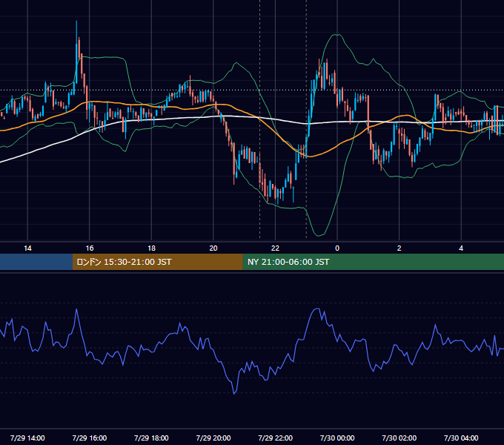Screen dimensions: 504x445
Task: Click the 7/29 20:00 time label
Action: (213, 438)
